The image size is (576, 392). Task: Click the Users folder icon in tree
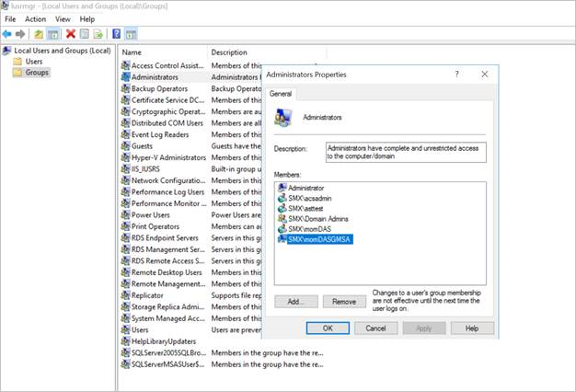pos(17,62)
